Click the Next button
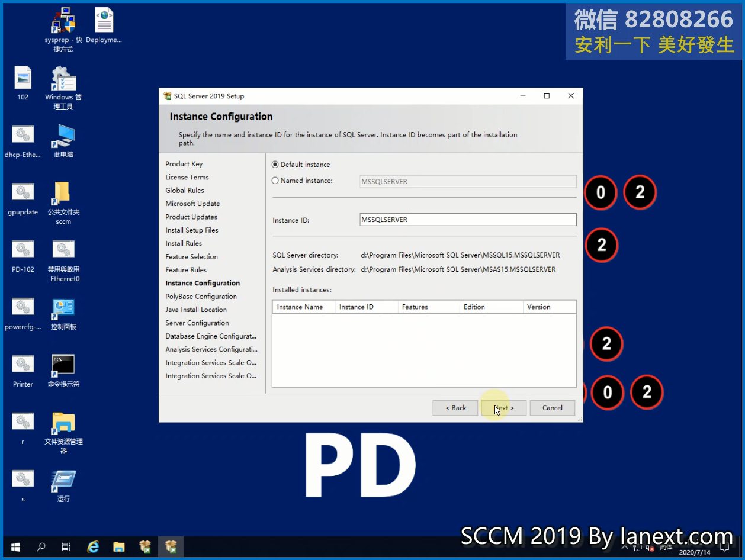The width and height of the screenshot is (745, 560). pos(503,408)
